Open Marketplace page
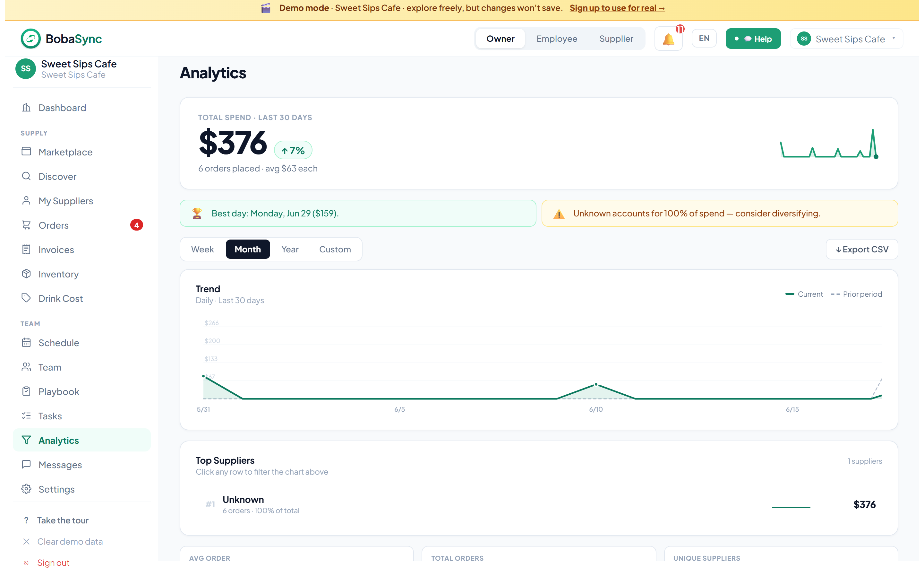The width and height of the screenshot is (924, 578). click(82, 152)
